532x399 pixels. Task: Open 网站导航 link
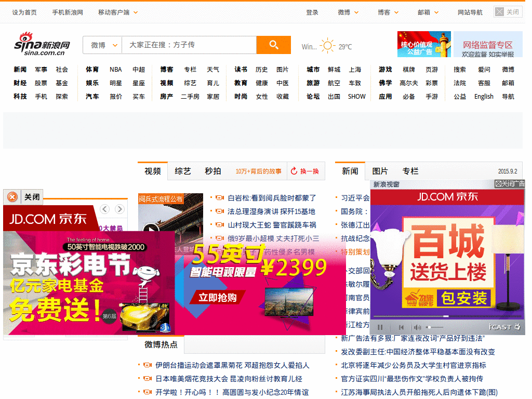point(470,12)
